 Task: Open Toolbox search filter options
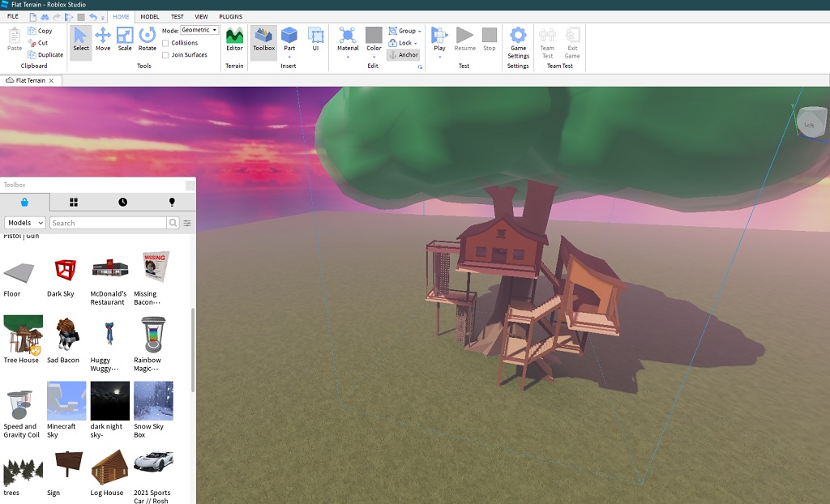point(187,223)
